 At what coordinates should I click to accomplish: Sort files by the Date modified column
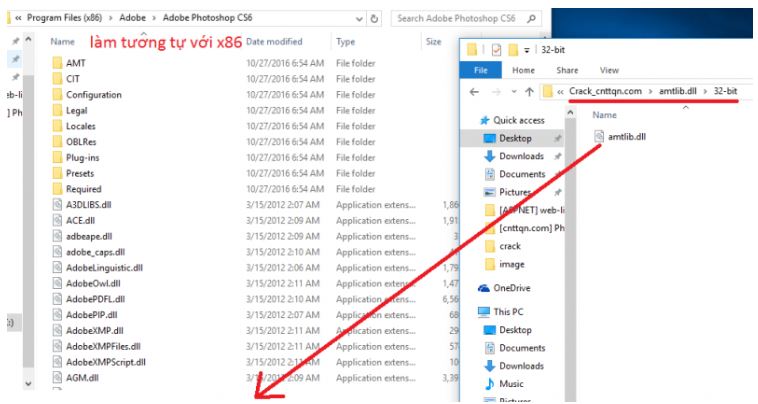click(x=272, y=42)
